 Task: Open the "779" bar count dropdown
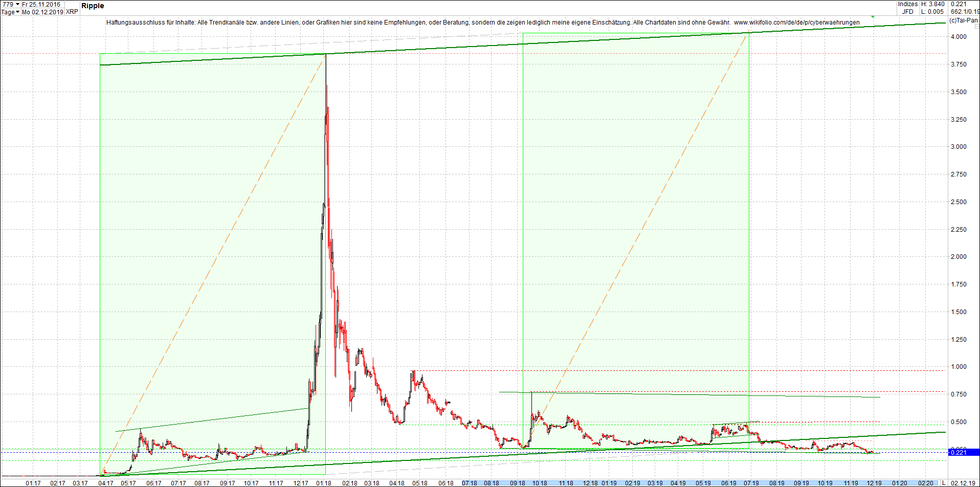[x=8, y=4]
